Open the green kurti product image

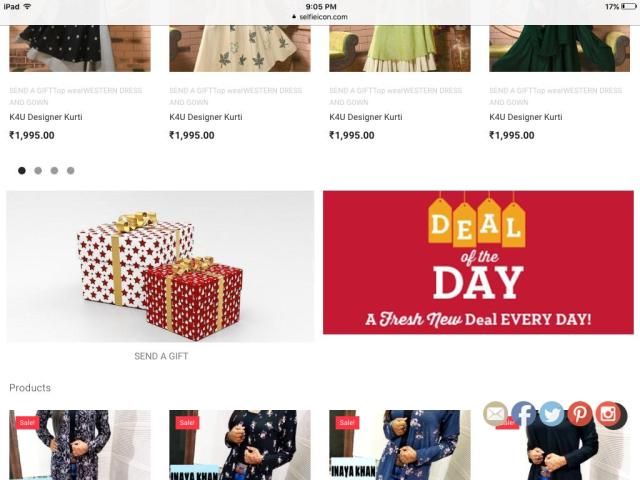pyautogui.click(x=400, y=48)
